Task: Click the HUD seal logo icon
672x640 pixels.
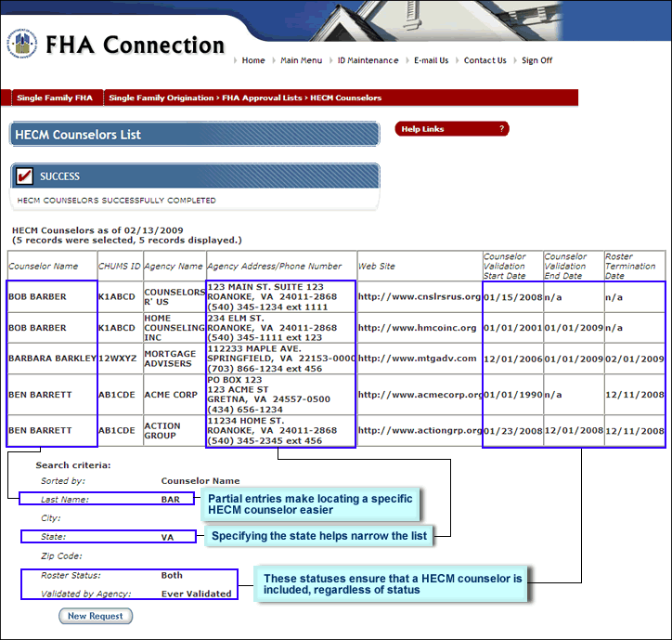Action: coord(22,44)
